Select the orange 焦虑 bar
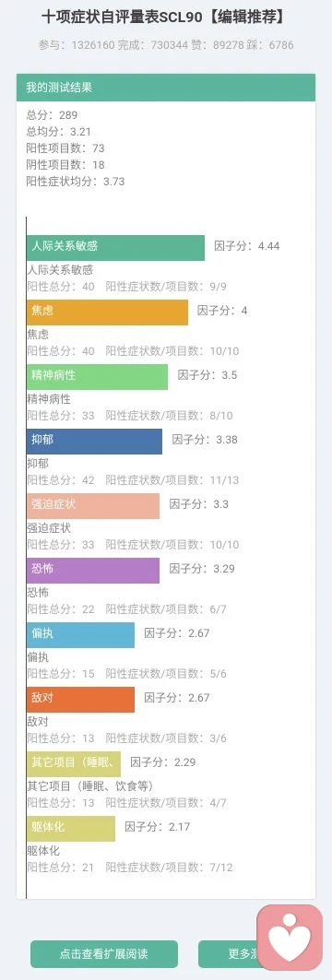332x980 pixels. click(x=107, y=312)
